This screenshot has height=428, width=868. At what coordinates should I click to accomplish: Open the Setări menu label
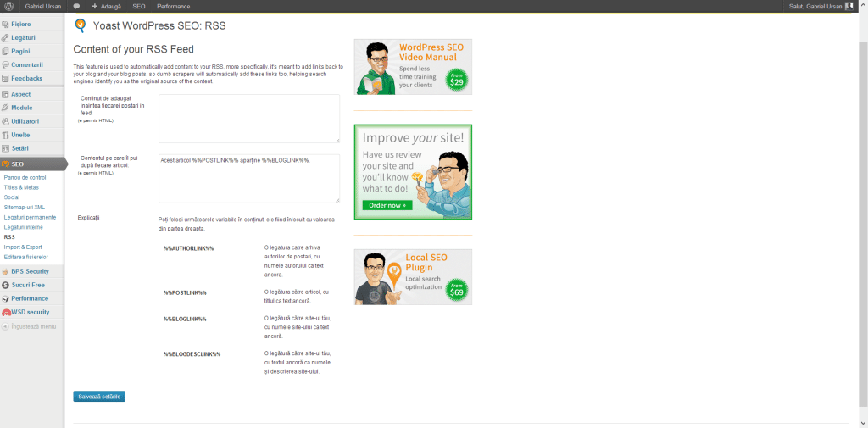tap(20, 148)
